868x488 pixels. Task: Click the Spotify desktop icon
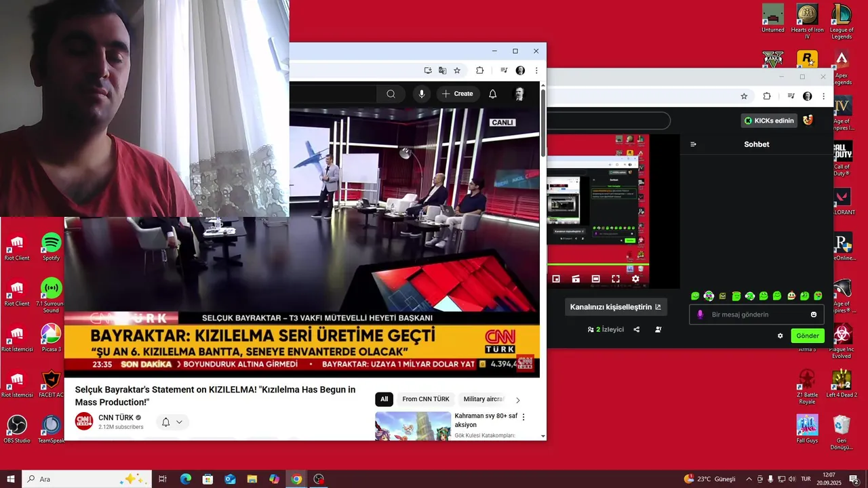point(51,247)
